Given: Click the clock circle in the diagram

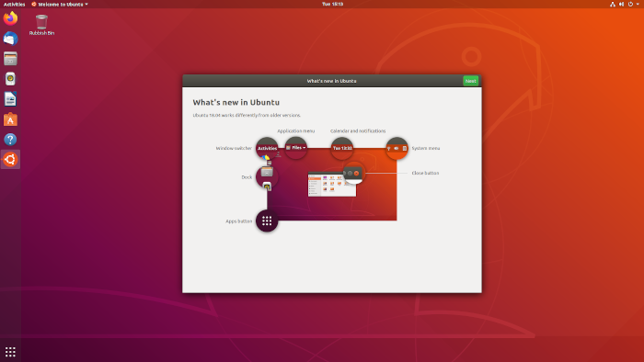Looking at the screenshot, I should coord(342,148).
